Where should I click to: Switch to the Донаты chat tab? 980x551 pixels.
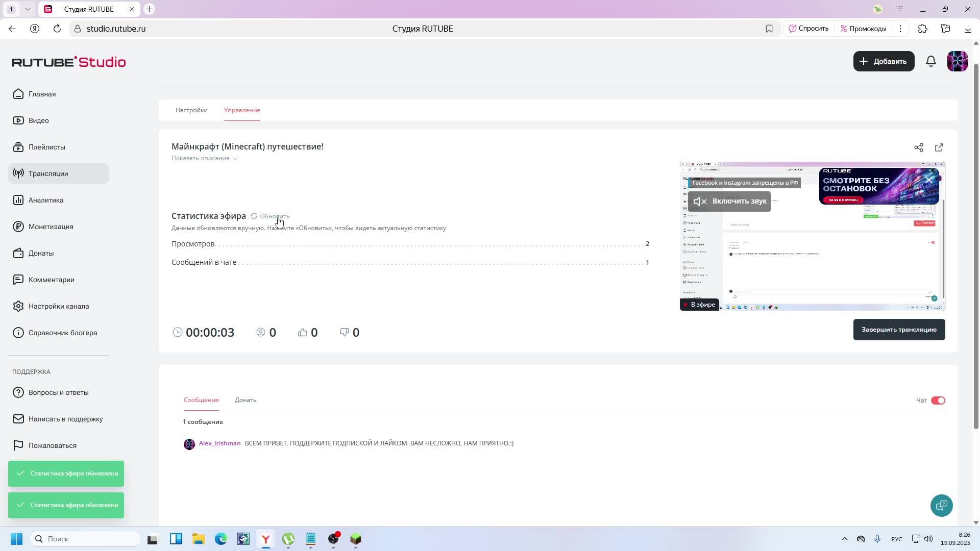(x=246, y=400)
